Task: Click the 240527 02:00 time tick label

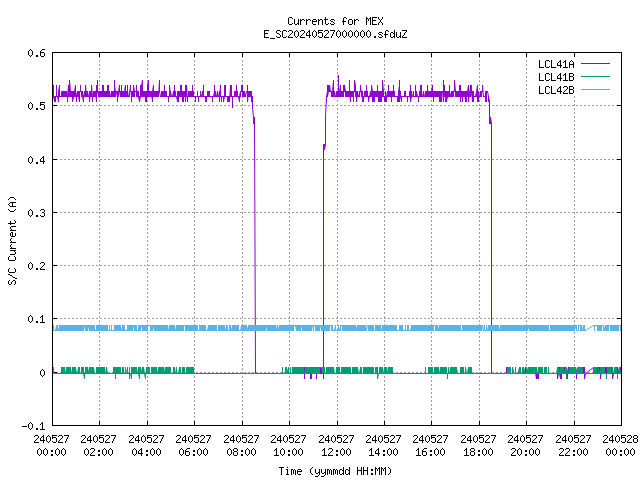Action: coord(98,446)
